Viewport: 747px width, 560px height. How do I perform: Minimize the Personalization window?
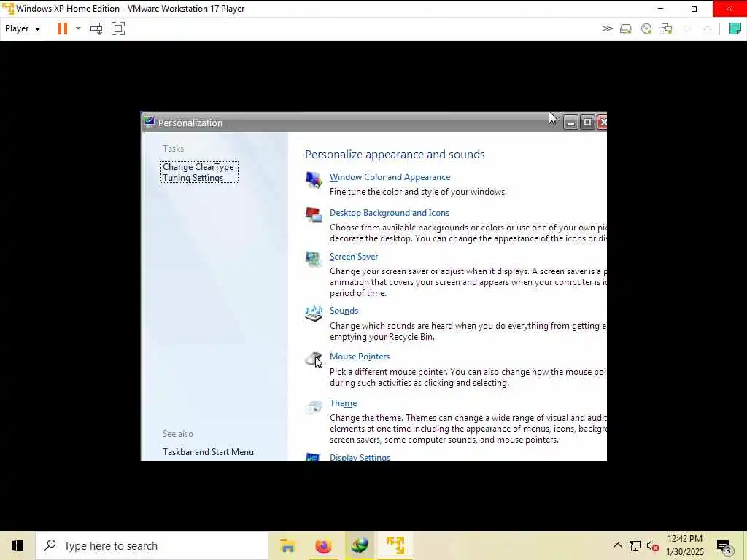pyautogui.click(x=570, y=122)
